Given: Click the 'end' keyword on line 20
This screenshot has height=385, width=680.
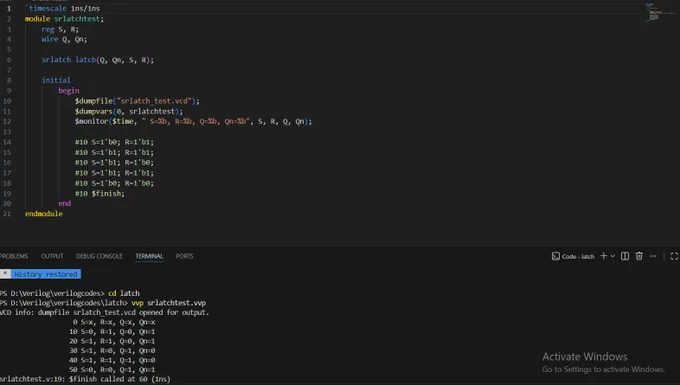Looking at the screenshot, I should [x=65, y=203].
